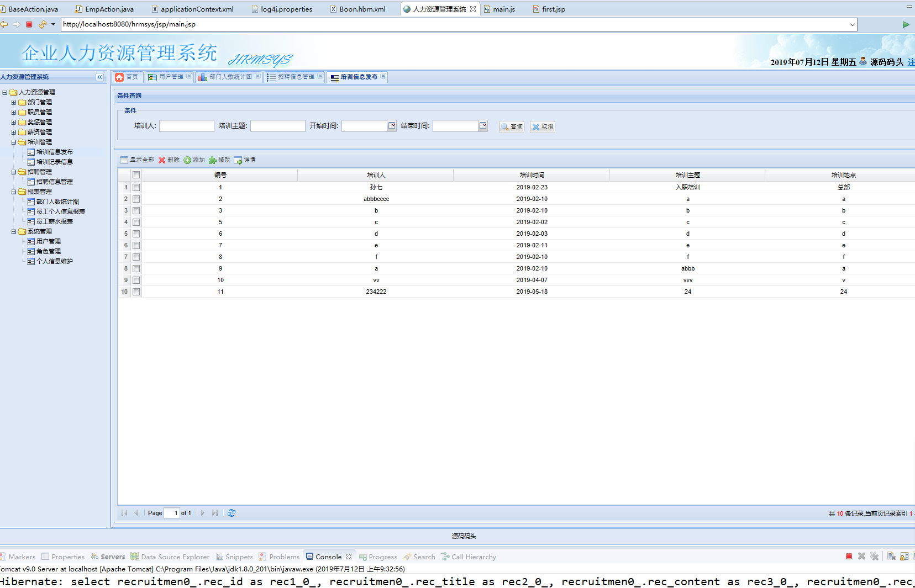Check the checkbox for row with 孙七
915x588 pixels.
(136, 188)
